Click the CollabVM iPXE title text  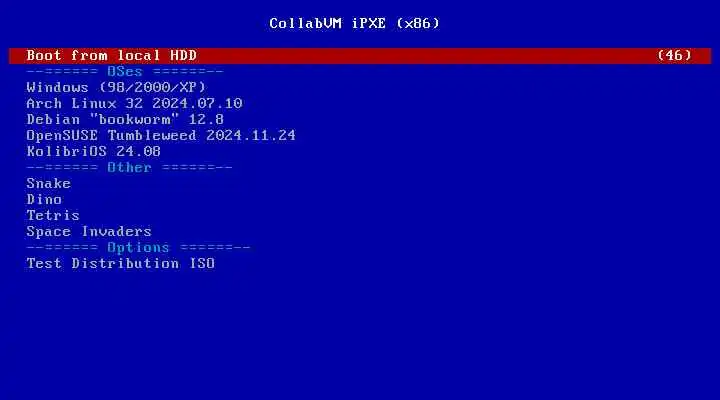point(327,23)
